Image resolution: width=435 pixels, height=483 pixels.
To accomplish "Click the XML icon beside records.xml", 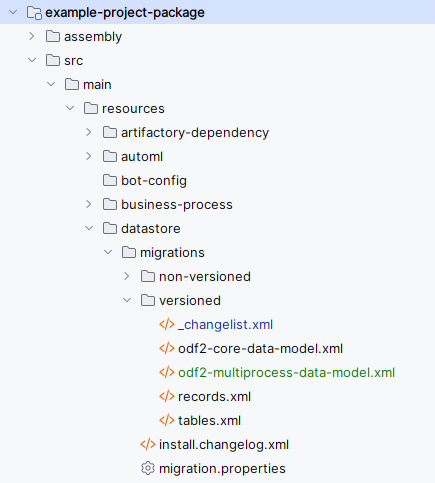I will click(167, 396).
